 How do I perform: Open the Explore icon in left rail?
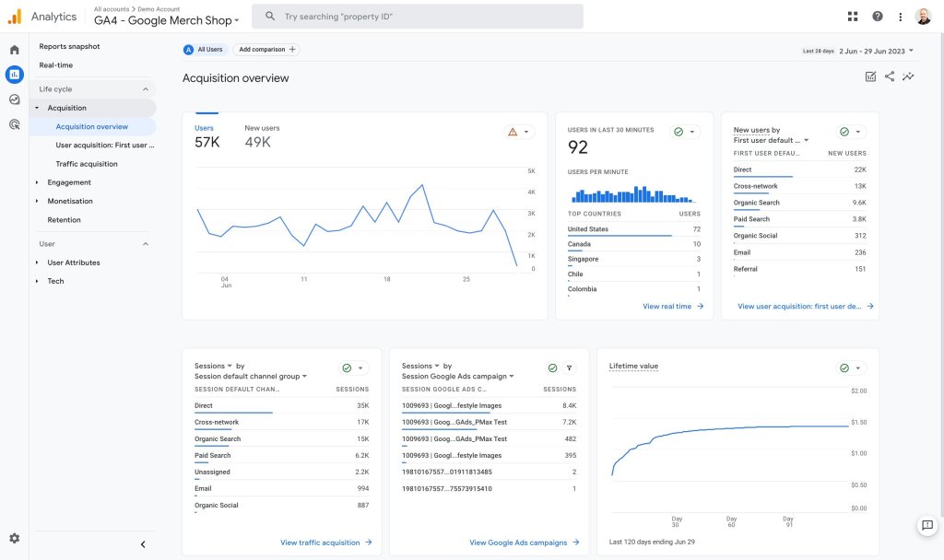tap(15, 99)
